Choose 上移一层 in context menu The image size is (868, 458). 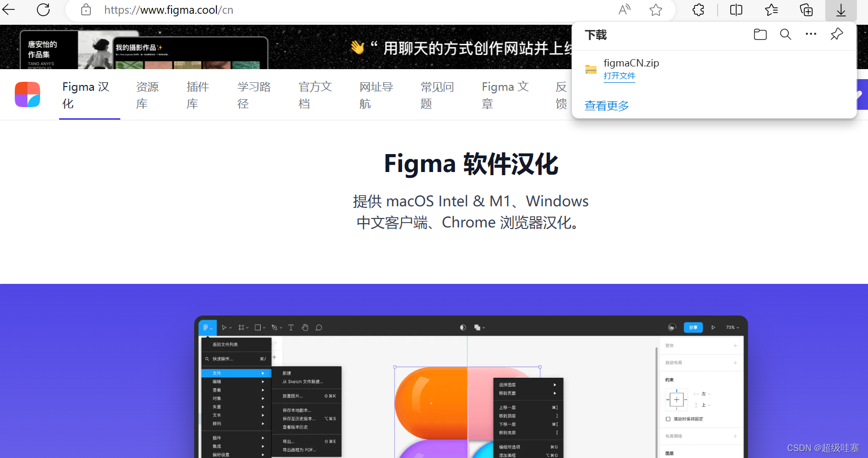528,407
